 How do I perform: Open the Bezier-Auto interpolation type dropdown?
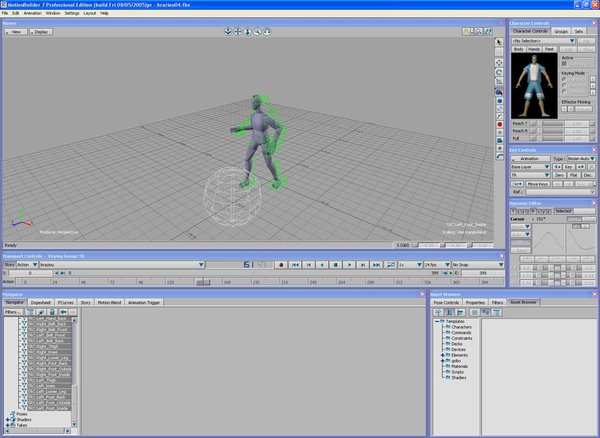click(x=581, y=158)
